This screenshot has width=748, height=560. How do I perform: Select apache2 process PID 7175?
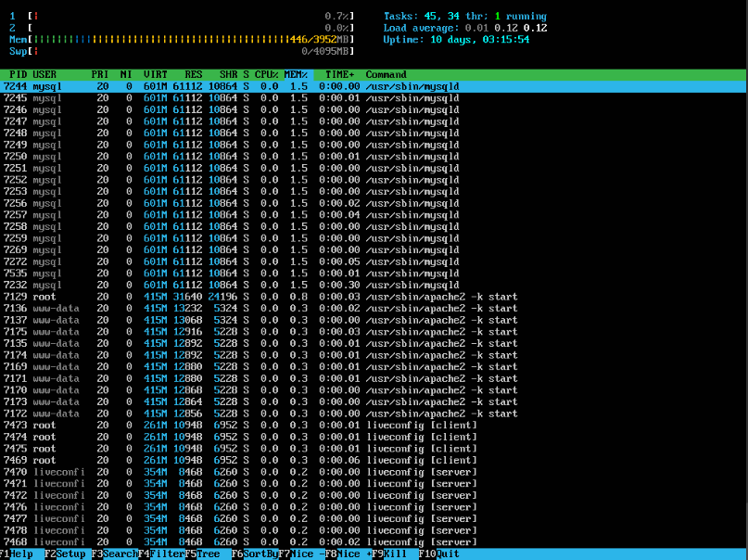pyautogui.click(x=374, y=332)
